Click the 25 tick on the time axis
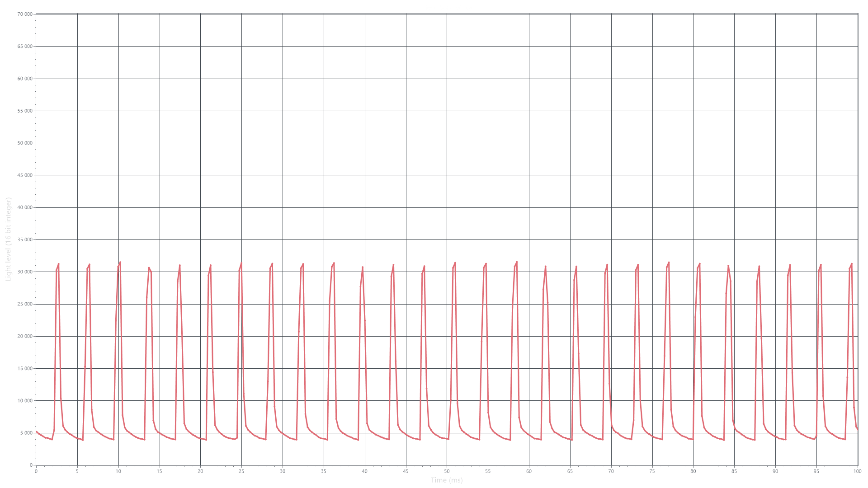 [241, 471]
